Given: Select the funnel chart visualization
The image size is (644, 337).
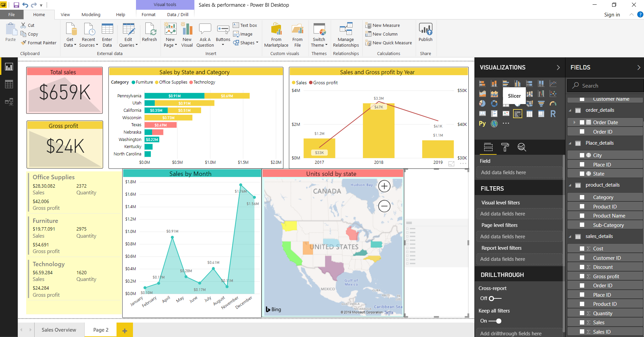Looking at the screenshot, I should pyautogui.click(x=541, y=103).
